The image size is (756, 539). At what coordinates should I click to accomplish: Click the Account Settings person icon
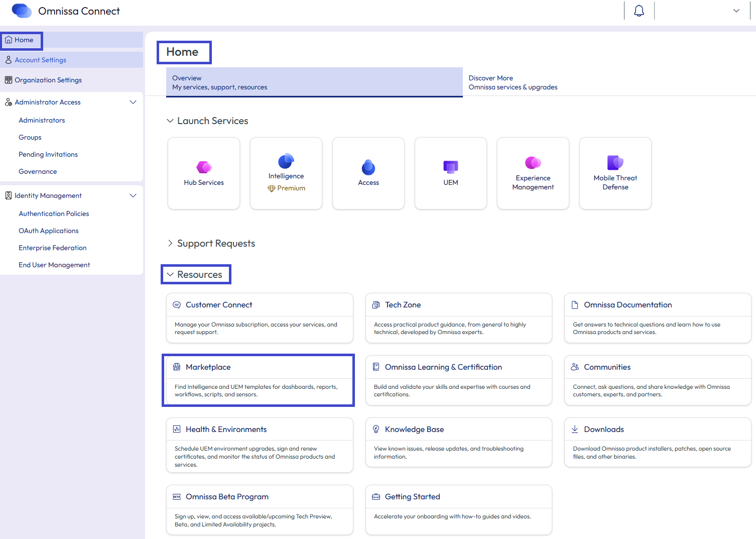[9, 60]
